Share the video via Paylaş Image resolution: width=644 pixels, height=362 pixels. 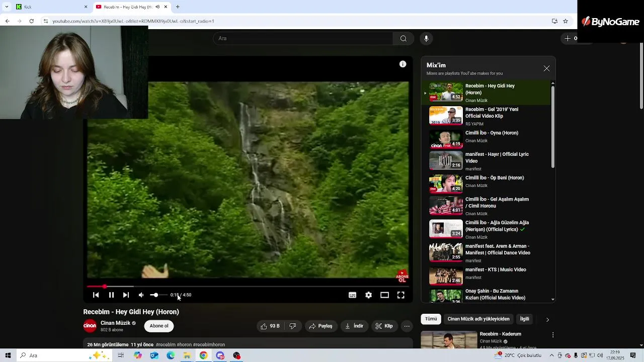coord(320,326)
